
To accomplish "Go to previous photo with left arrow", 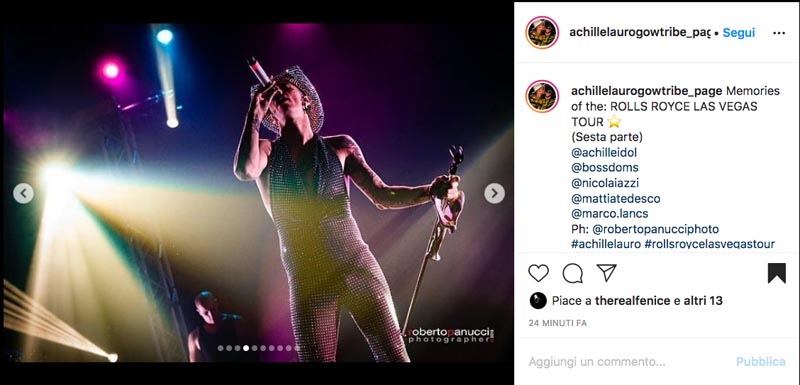I will coord(23,193).
